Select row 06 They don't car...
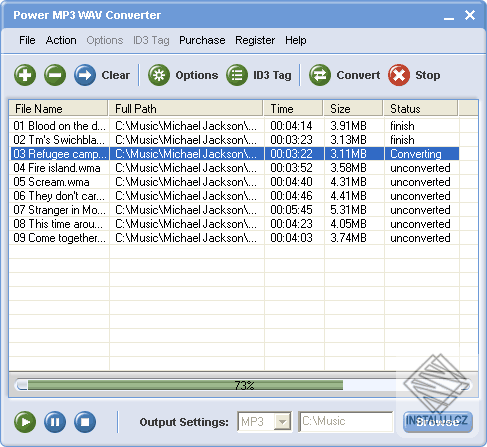The height and width of the screenshot is (447, 487). [235, 196]
